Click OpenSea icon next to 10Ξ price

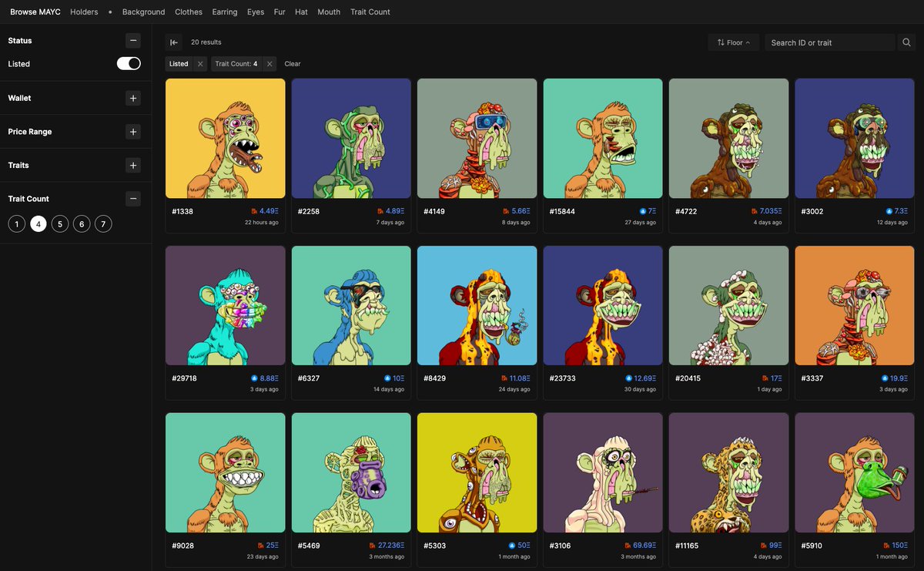(x=387, y=378)
